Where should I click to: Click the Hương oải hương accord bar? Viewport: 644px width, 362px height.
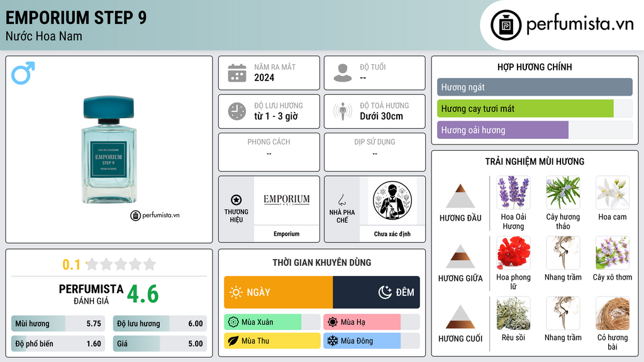pos(535,130)
